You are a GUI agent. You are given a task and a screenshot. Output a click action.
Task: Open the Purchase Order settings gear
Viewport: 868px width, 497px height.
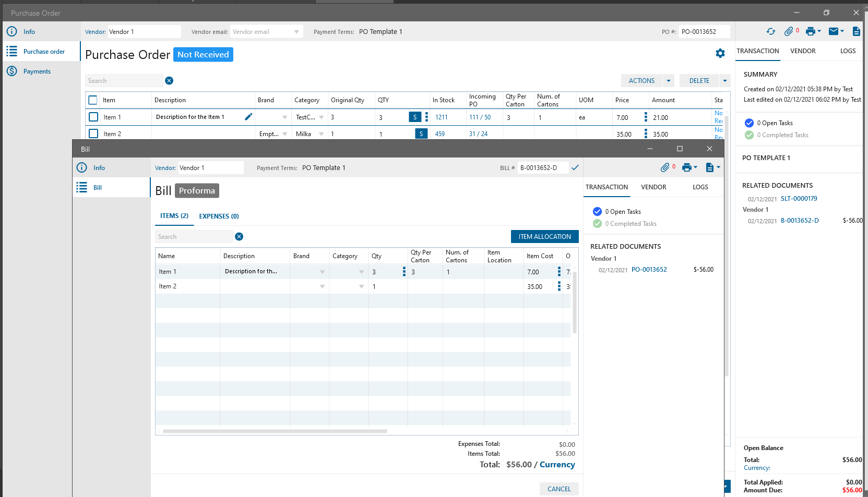pos(720,53)
